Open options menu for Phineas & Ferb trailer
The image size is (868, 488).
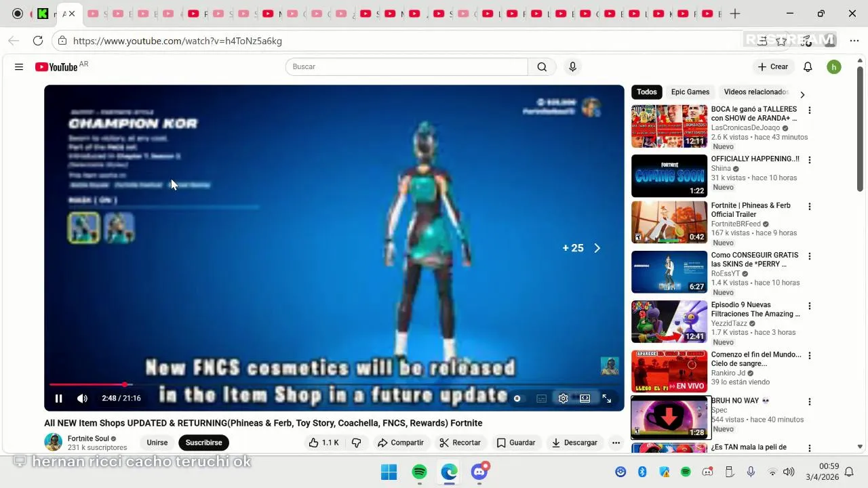[809, 206]
